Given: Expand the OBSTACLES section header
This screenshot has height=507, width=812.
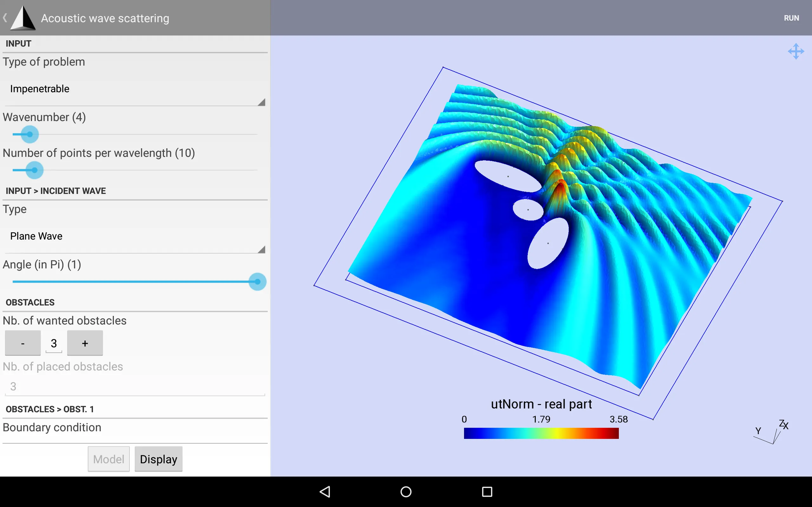Looking at the screenshot, I should [x=30, y=303].
